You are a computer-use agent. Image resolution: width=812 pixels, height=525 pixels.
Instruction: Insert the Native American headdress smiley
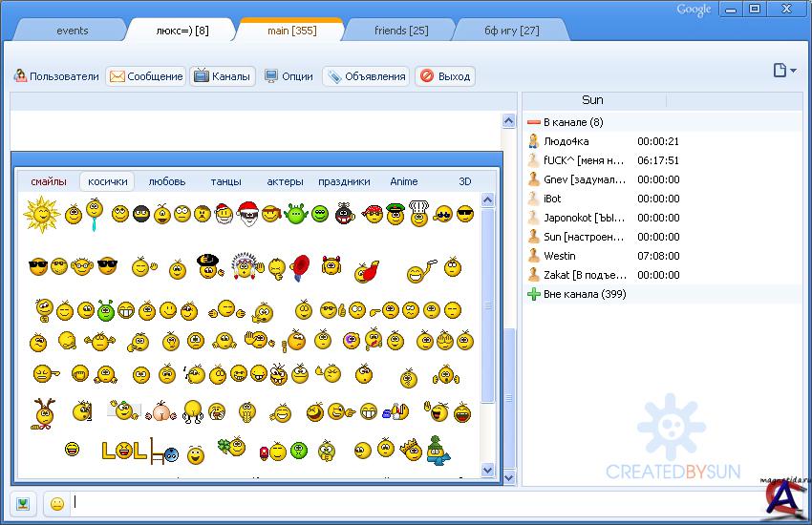point(245,266)
